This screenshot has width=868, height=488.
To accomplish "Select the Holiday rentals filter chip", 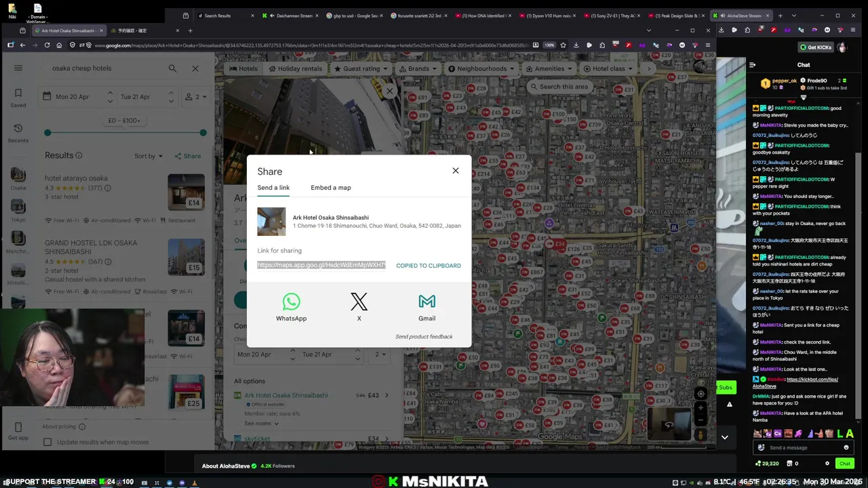I will point(295,68).
